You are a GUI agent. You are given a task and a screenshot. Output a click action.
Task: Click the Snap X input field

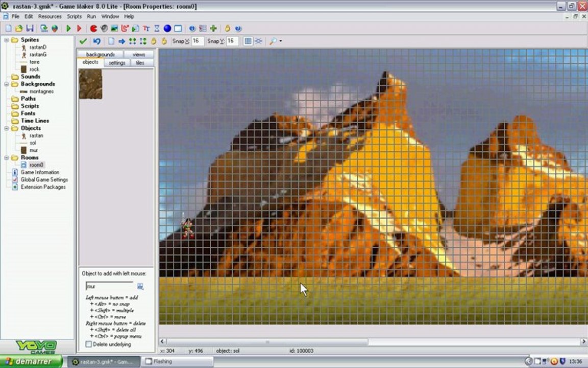tap(197, 41)
